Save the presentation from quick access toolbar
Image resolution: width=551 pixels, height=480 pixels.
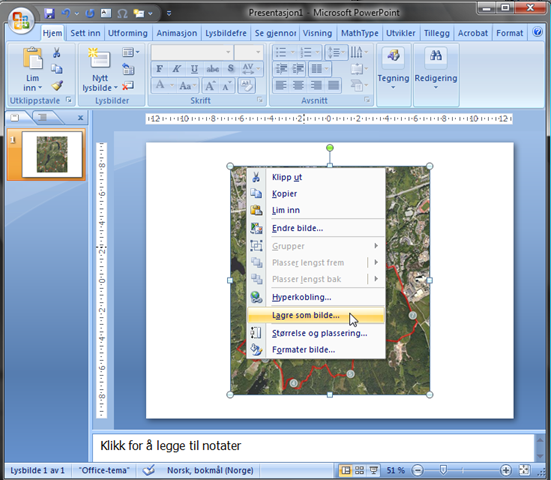click(x=49, y=14)
